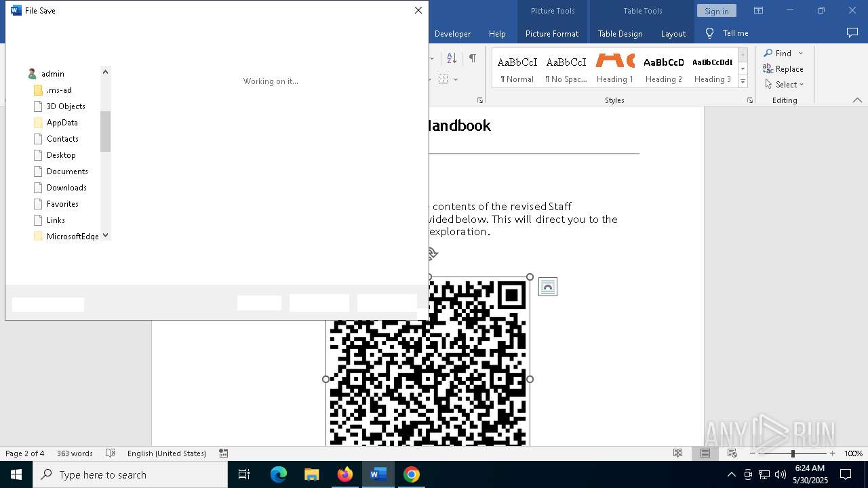Select Documents folder in File Save
This screenshot has height=488, width=868.
pyautogui.click(x=67, y=171)
